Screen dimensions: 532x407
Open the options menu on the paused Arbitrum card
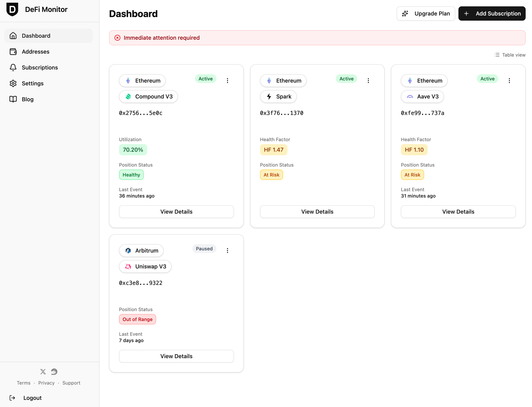click(x=228, y=251)
